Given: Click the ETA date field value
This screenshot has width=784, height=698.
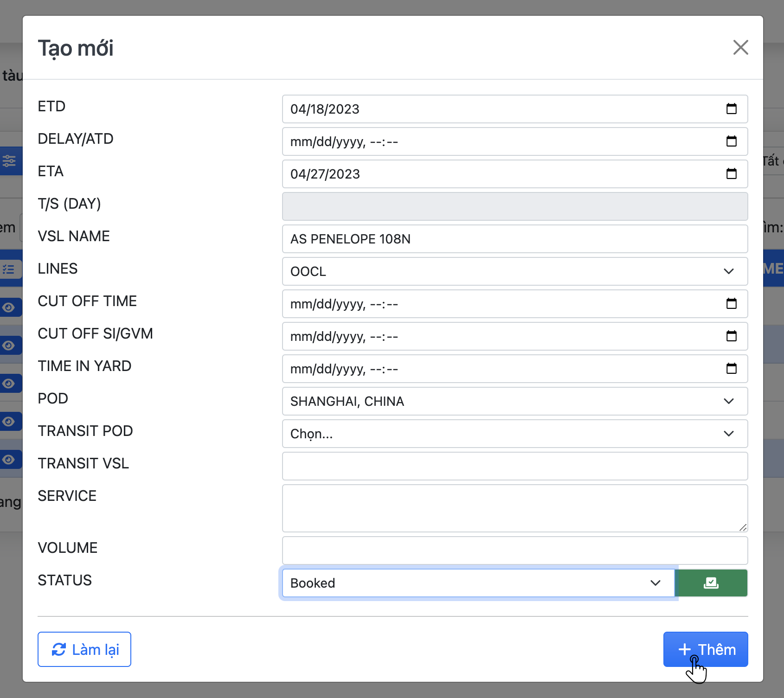Looking at the screenshot, I should [325, 174].
